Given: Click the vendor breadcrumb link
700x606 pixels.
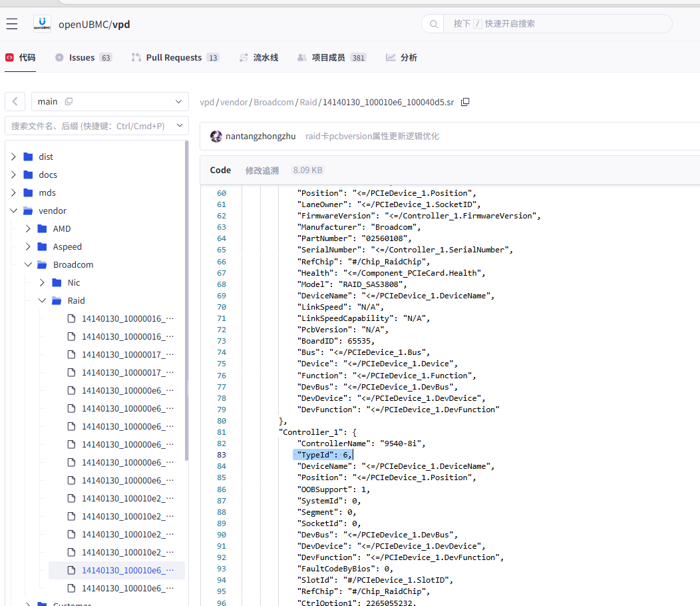Looking at the screenshot, I should click(x=234, y=103).
